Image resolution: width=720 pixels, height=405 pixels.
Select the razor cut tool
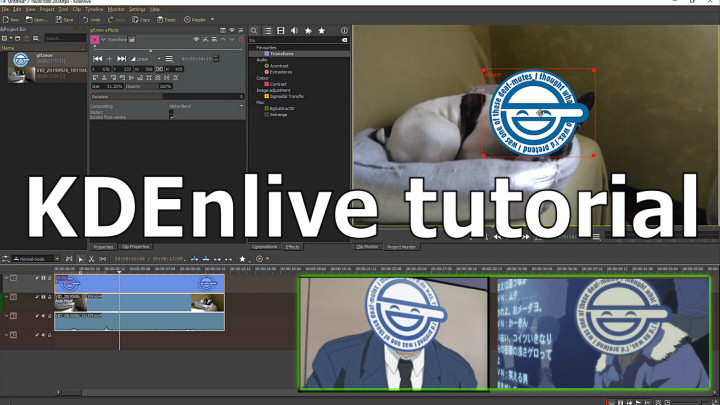[x=91, y=259]
